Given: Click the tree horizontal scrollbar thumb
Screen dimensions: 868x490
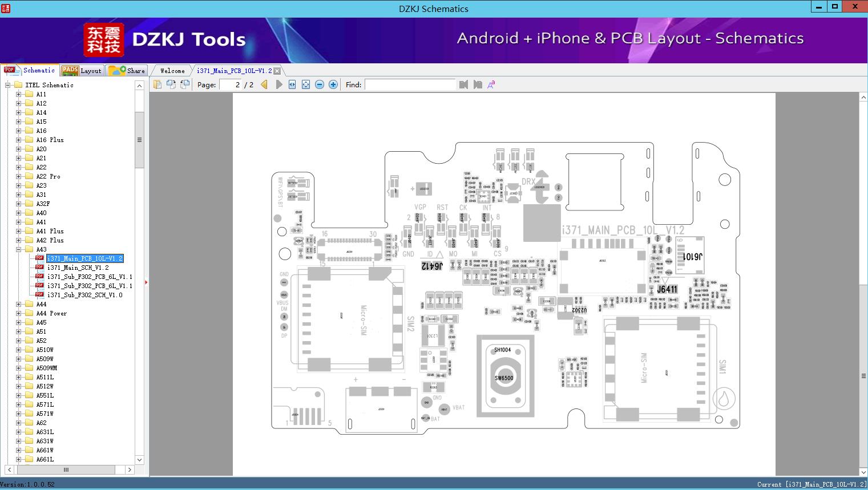Looking at the screenshot, I should click(x=66, y=469).
